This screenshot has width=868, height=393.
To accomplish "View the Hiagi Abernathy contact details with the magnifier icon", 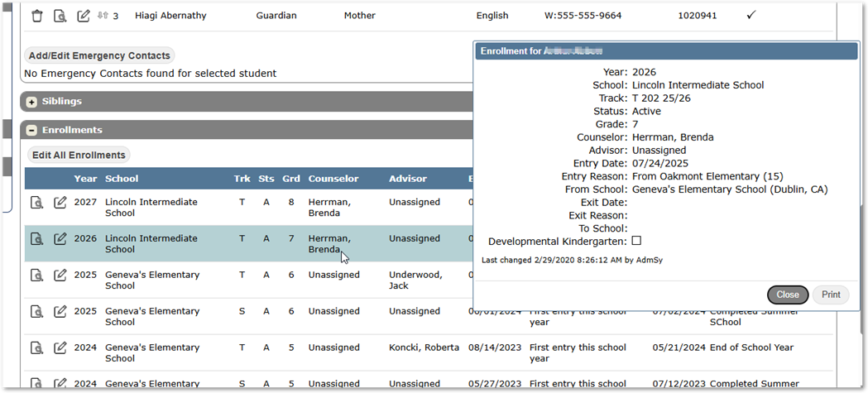I will click(x=60, y=16).
